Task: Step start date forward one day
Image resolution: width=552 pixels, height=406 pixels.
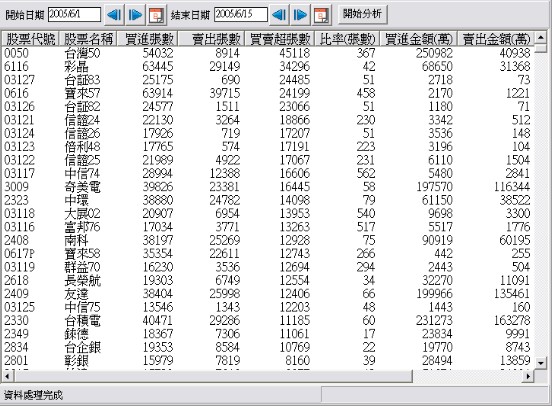Action: 135,15
